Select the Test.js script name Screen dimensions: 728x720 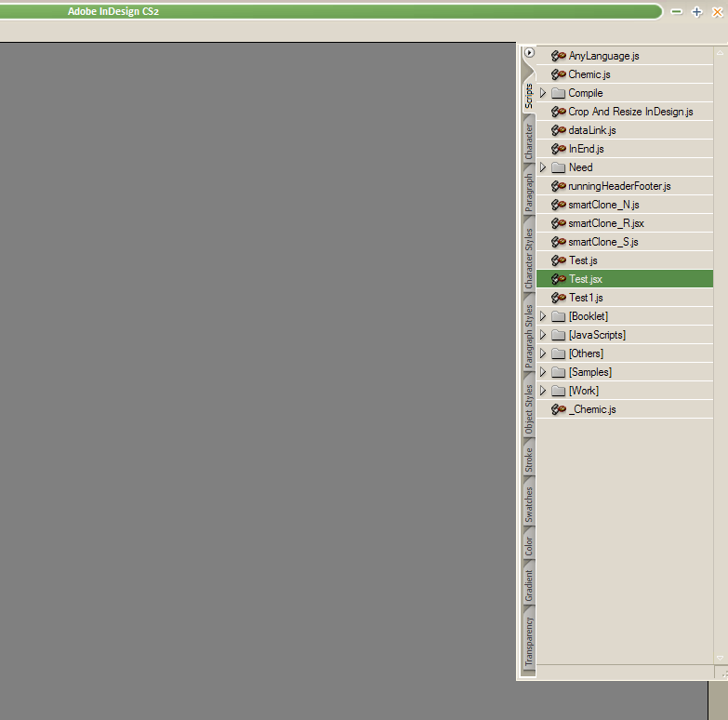coord(583,260)
